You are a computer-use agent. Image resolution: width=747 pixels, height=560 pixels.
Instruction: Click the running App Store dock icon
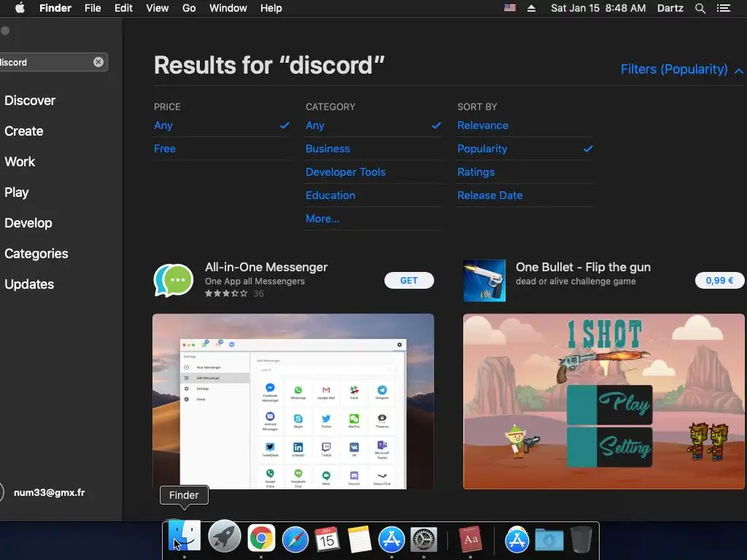pyautogui.click(x=391, y=539)
